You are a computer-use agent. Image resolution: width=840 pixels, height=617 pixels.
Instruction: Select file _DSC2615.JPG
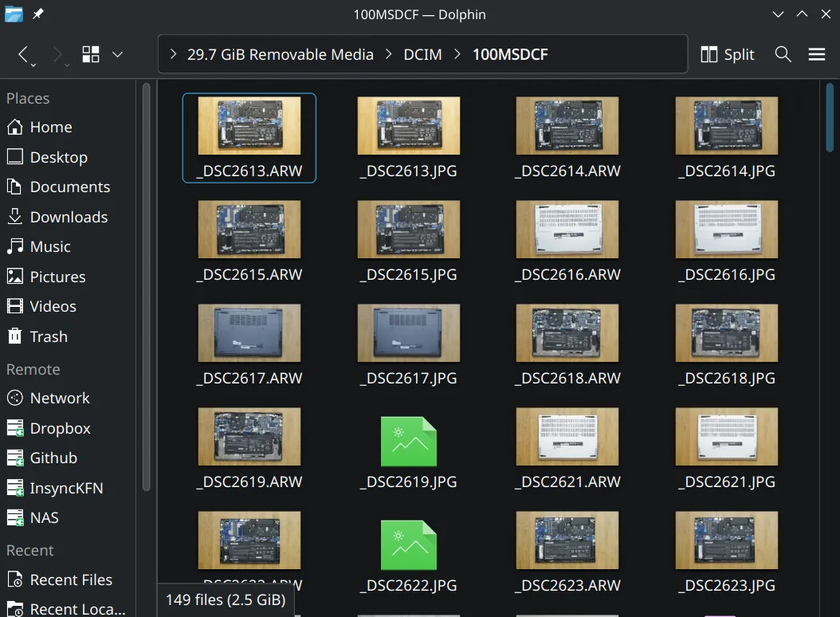pyautogui.click(x=409, y=242)
